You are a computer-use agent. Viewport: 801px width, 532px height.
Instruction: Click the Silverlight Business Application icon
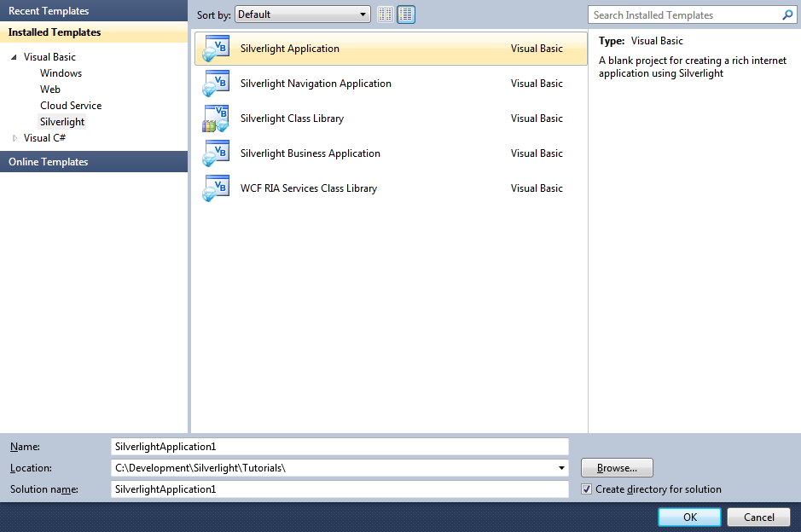coord(216,153)
